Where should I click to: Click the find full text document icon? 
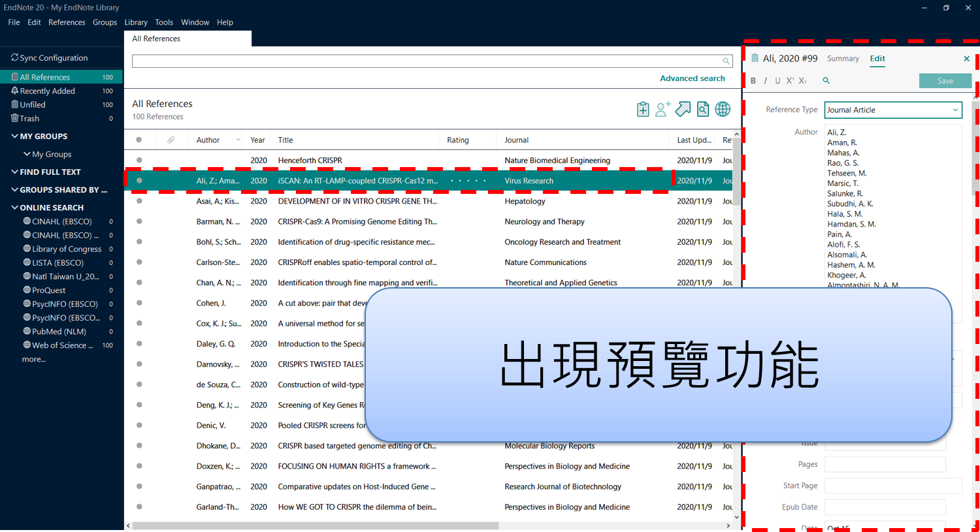(x=703, y=109)
